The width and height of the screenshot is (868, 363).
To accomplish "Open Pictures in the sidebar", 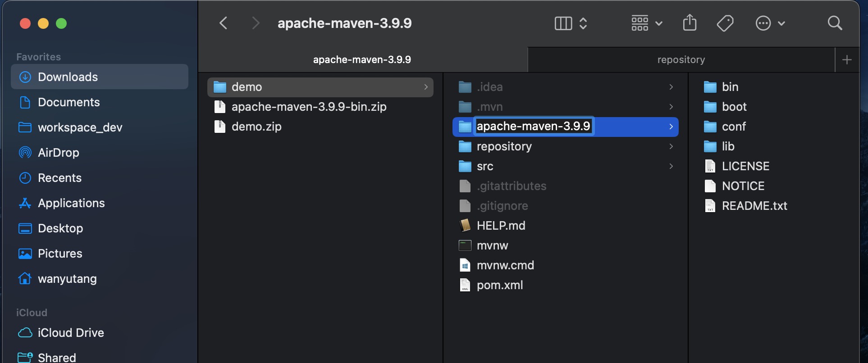I will pos(100,254).
